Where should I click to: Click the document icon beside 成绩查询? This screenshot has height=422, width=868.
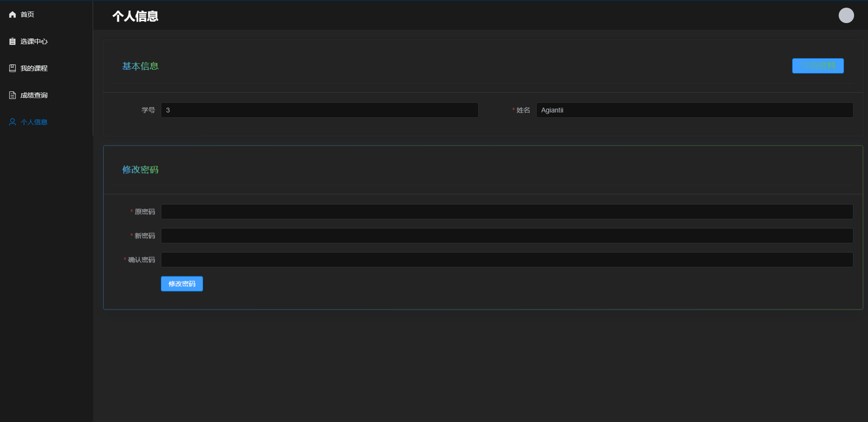(x=12, y=95)
